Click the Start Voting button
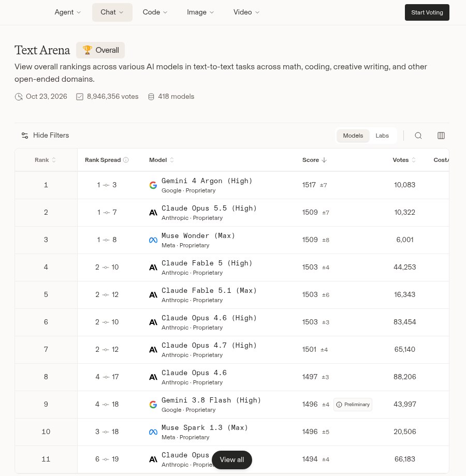 click(x=427, y=12)
